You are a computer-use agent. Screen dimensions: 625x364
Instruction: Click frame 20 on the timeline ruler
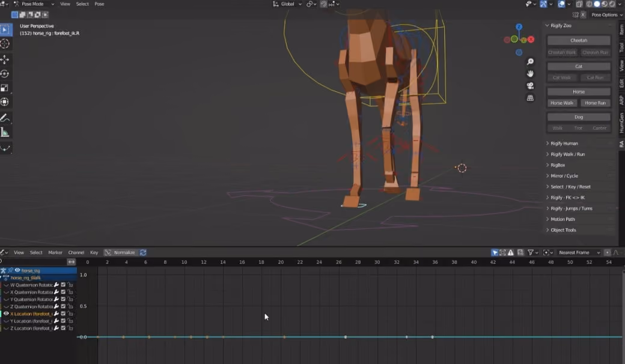tap(281, 262)
